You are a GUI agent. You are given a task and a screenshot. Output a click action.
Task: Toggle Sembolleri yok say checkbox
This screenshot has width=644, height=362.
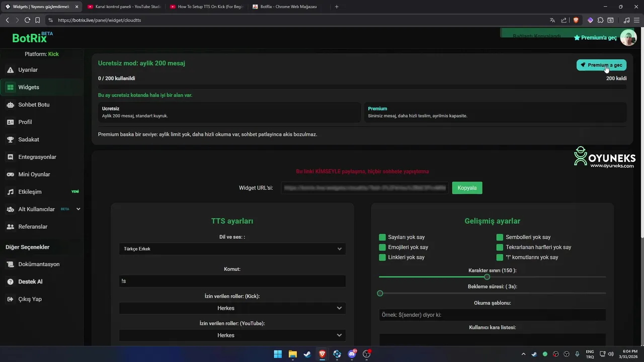[500, 237]
